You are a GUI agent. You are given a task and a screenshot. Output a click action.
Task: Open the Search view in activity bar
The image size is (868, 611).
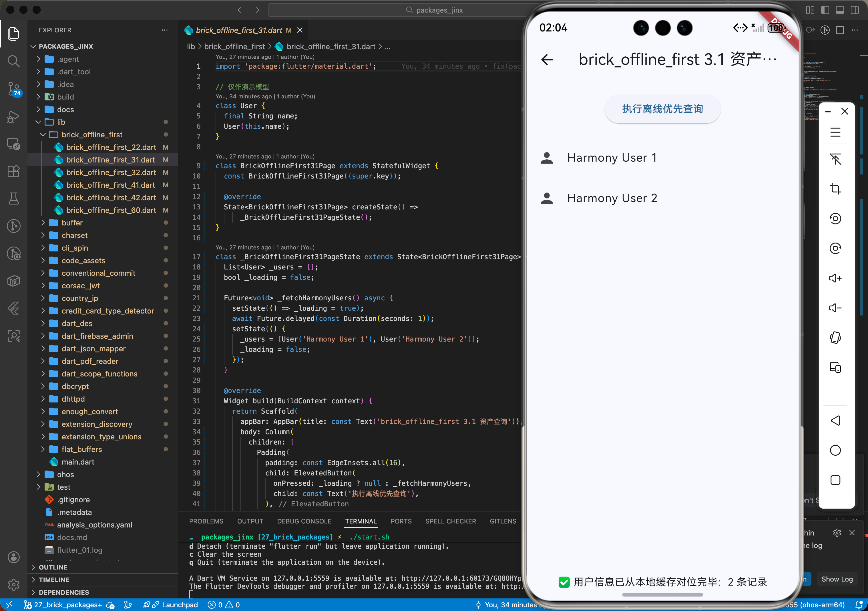(14, 61)
